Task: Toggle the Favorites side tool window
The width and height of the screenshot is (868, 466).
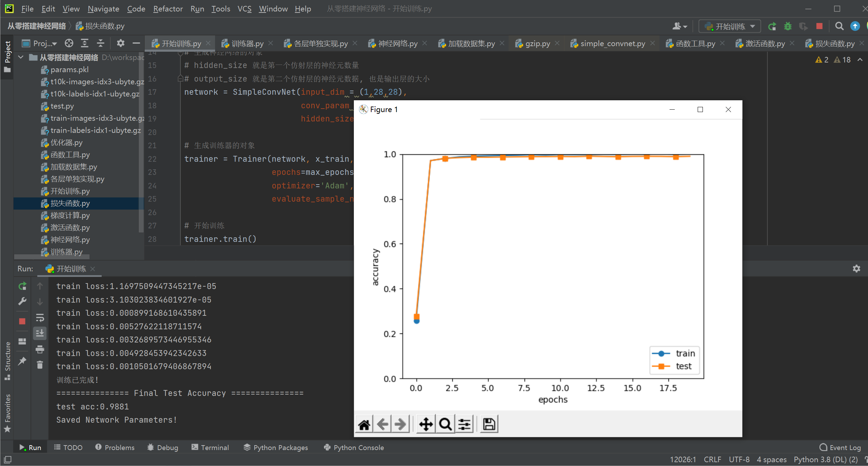Action: tap(7, 413)
